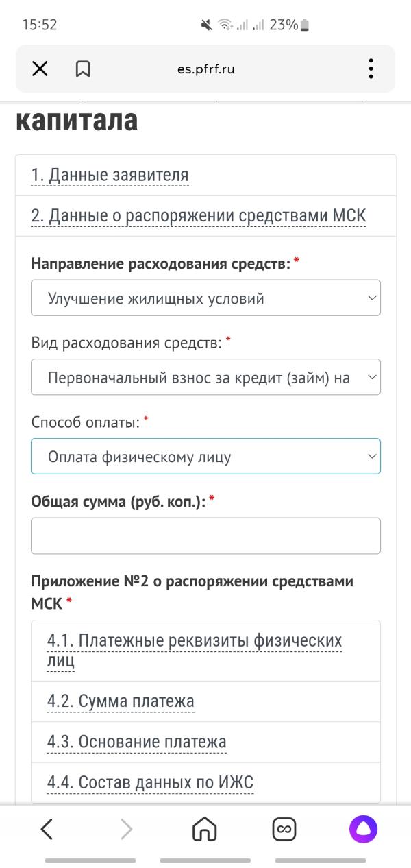Bookmark this page using the bookmark icon
The image size is (411, 868).
coord(83,69)
